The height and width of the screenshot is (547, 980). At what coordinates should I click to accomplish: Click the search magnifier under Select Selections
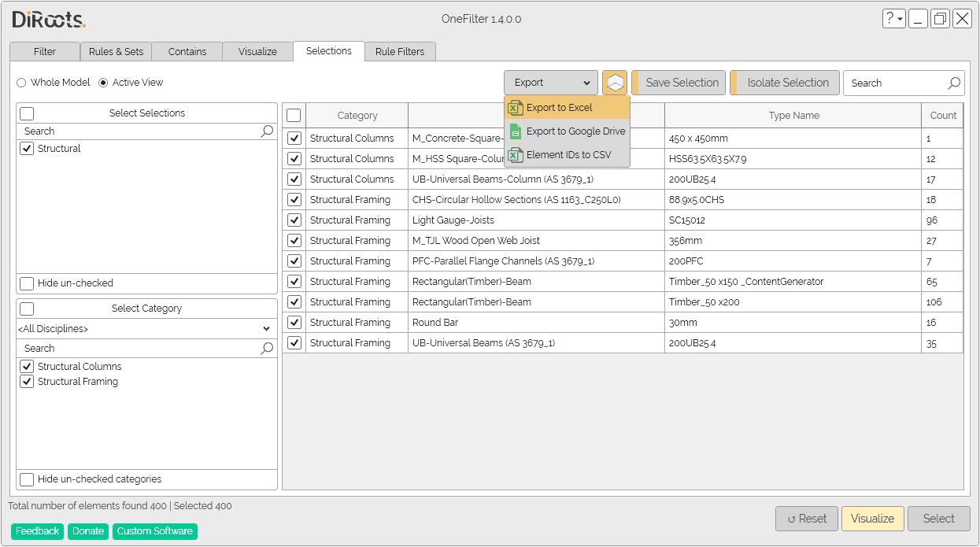click(x=268, y=131)
